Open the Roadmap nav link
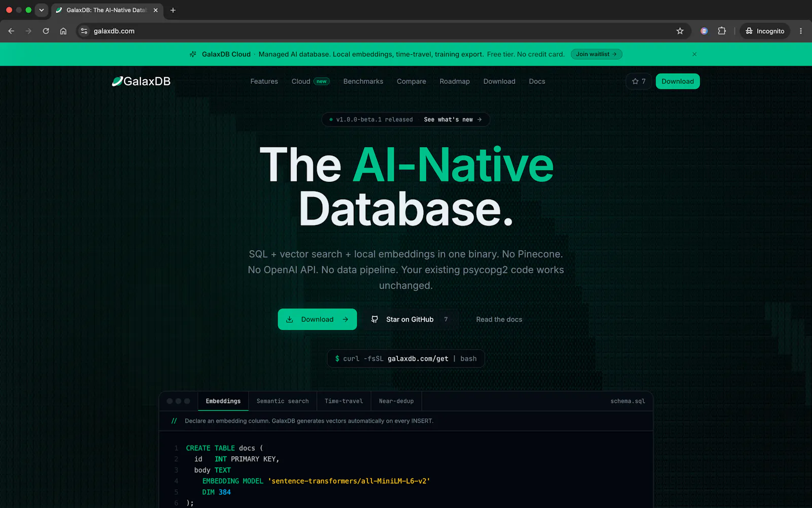 [x=454, y=81]
